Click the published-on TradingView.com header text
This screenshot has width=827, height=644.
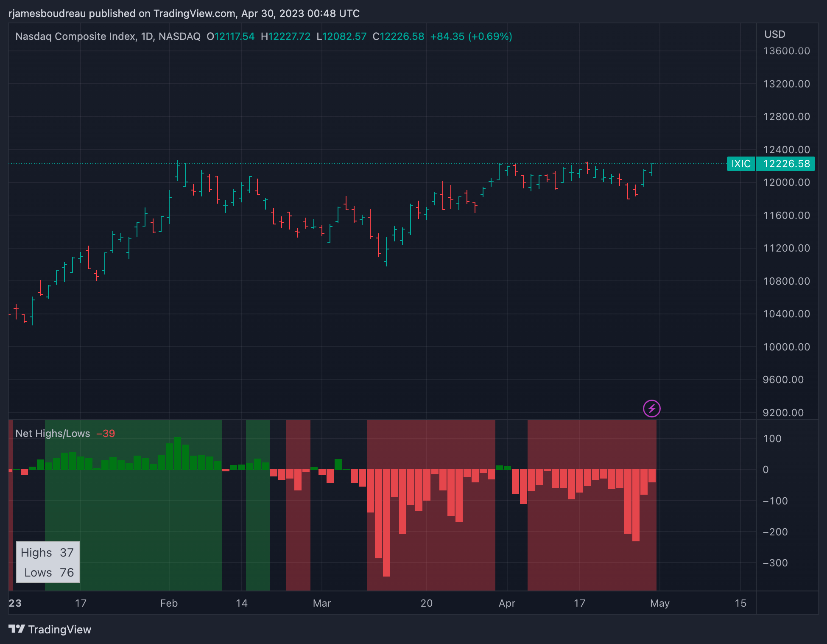[x=184, y=14]
